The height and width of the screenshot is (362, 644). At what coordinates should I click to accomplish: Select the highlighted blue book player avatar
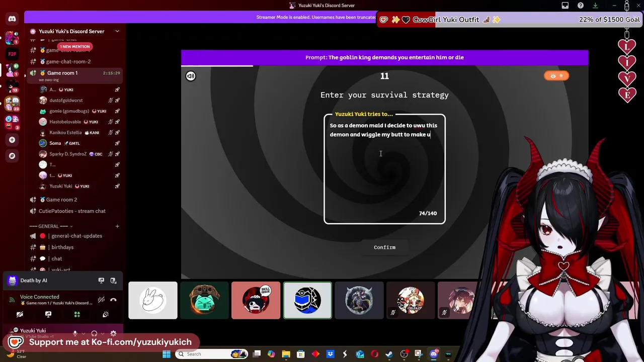click(307, 301)
